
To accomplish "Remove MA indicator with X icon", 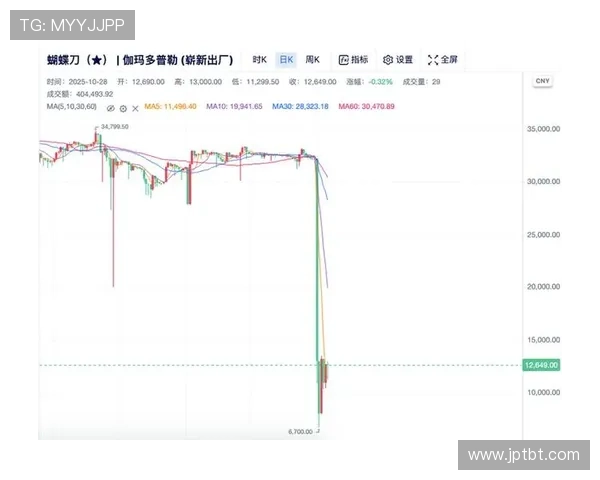I will click(135, 108).
